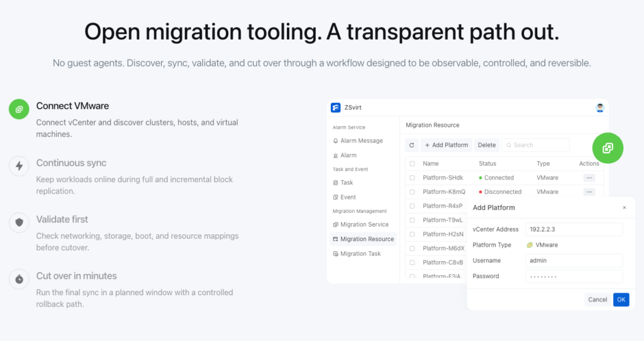Check the Platform-M6dX row checkbox

412,248
